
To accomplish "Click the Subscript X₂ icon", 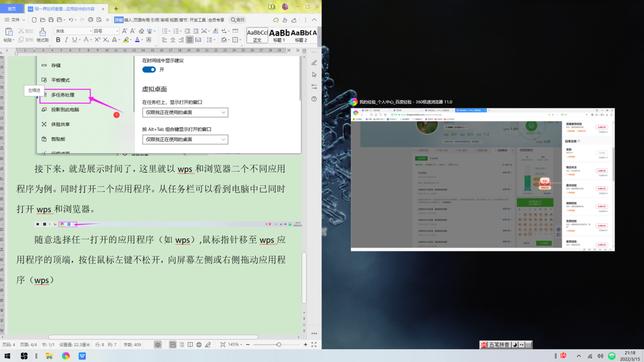I will pyautogui.click(x=106, y=40).
